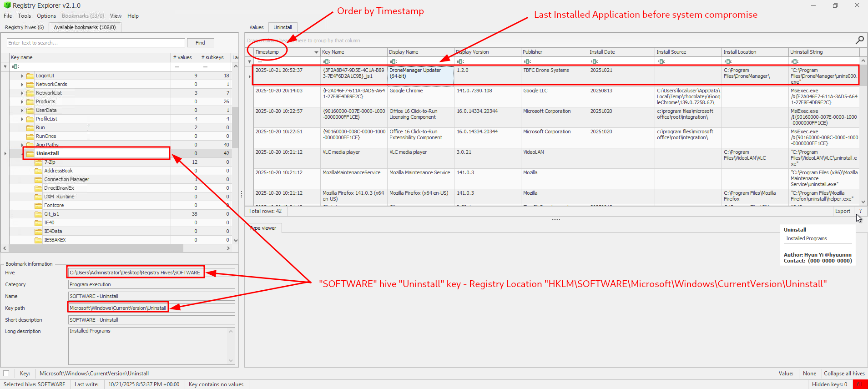Click the Export button
Viewport: 868px width, 389px height.
843,211
